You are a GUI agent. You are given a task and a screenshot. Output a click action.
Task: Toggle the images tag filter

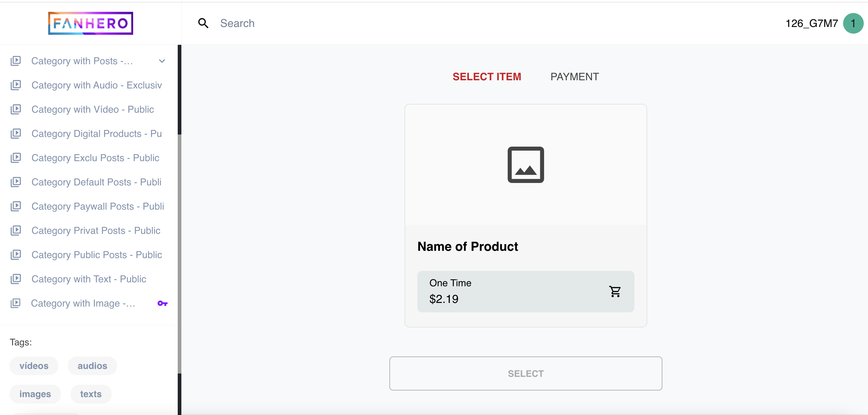pyautogui.click(x=35, y=394)
